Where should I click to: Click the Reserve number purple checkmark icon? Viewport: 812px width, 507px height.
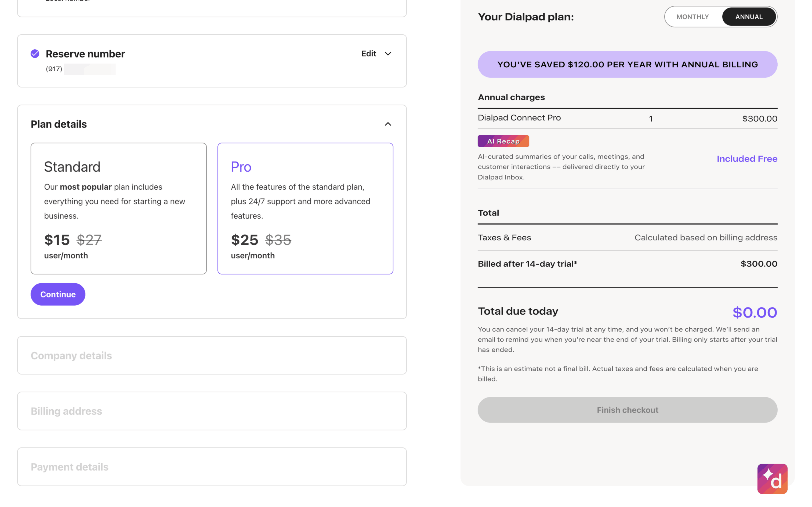click(x=35, y=54)
